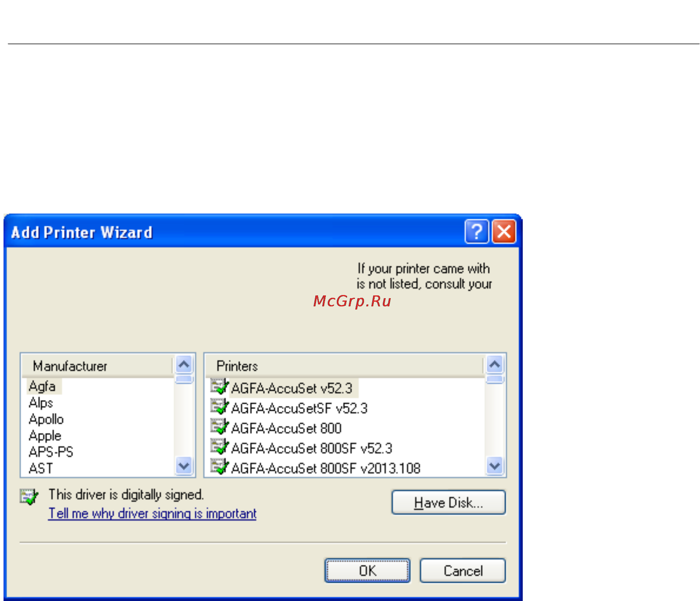Click the Printers column header
The image size is (700, 601).
[x=344, y=366]
